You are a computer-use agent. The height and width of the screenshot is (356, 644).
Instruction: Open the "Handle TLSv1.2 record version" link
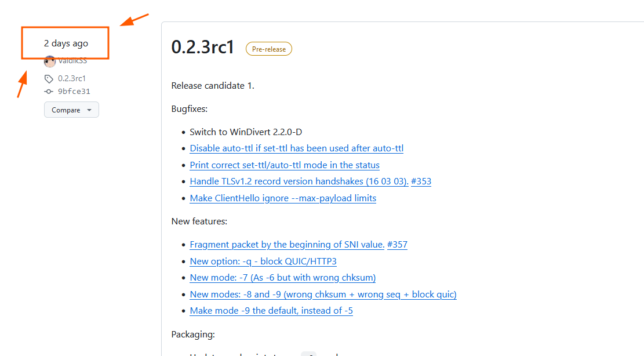click(299, 181)
